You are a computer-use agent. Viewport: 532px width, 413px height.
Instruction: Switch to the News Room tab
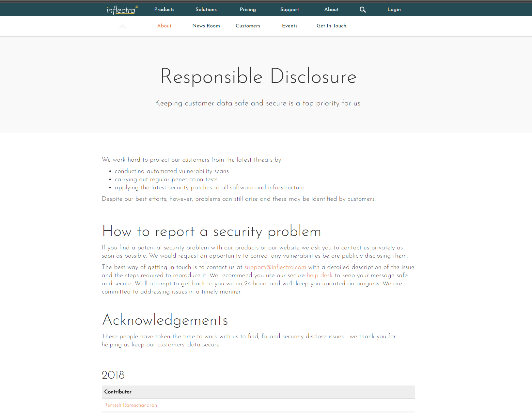tap(206, 26)
